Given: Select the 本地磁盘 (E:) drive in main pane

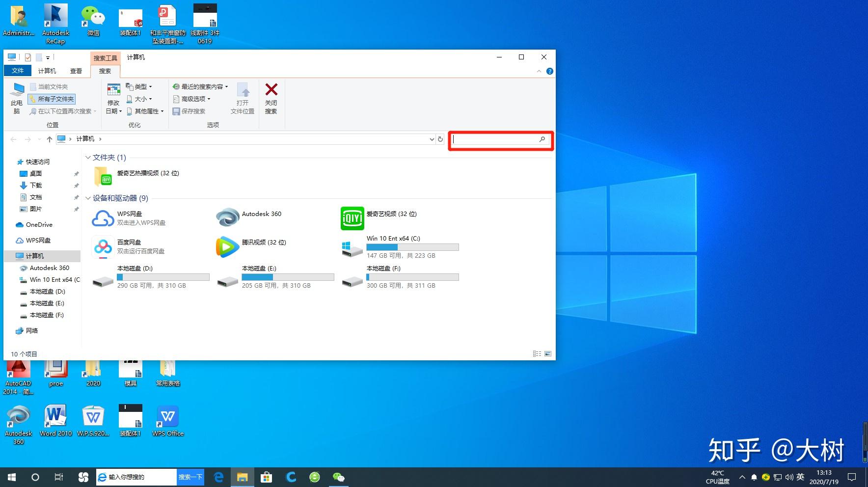Looking at the screenshot, I should [x=276, y=277].
